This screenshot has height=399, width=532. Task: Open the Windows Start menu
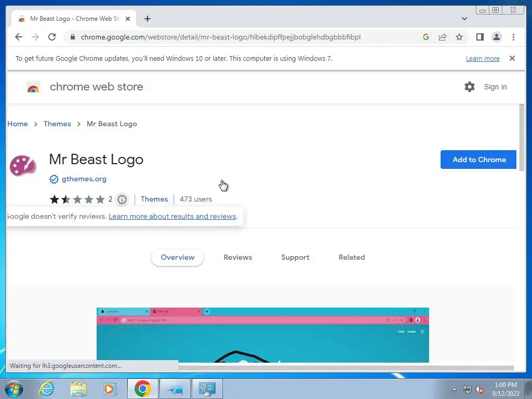pyautogui.click(x=14, y=389)
